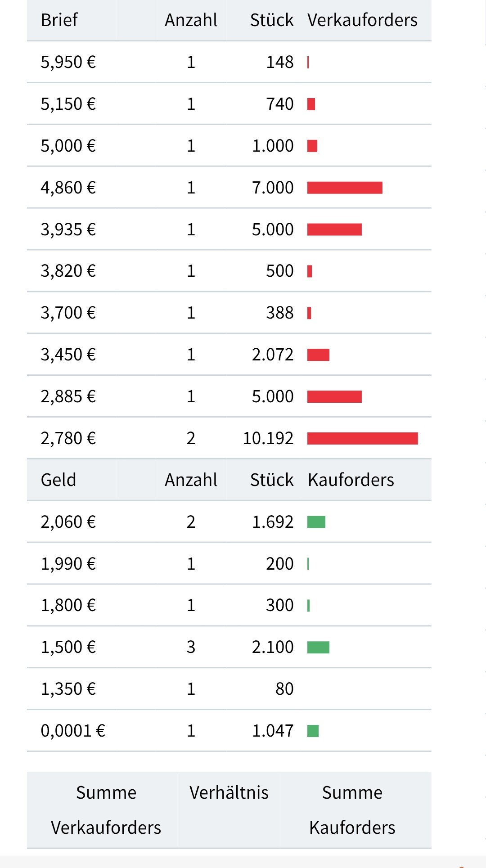Click the green bar in 1,500 € row
Viewport: 486px width, 868px height.
point(318,648)
